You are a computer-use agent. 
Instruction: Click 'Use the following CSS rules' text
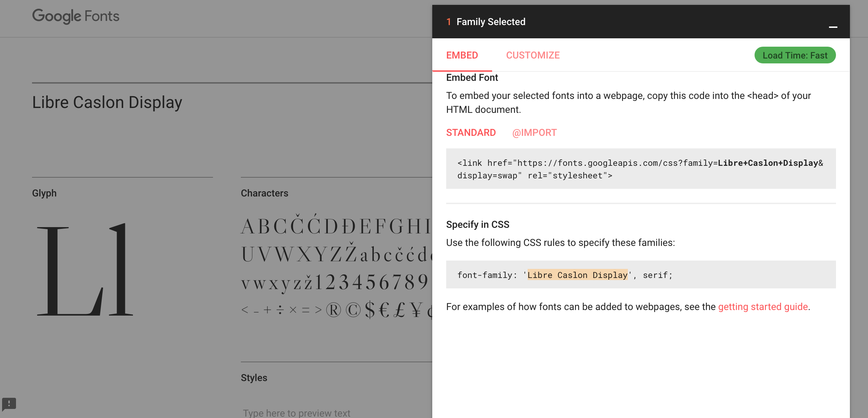560,243
